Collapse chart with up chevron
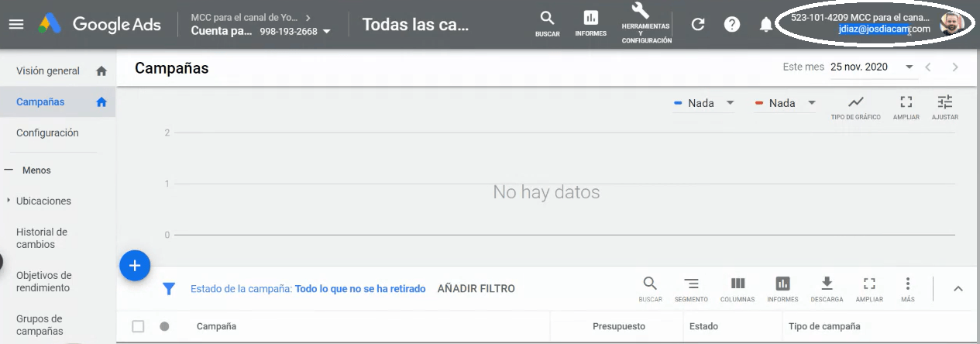Viewport: 980px width, 344px height. pyautogui.click(x=958, y=289)
